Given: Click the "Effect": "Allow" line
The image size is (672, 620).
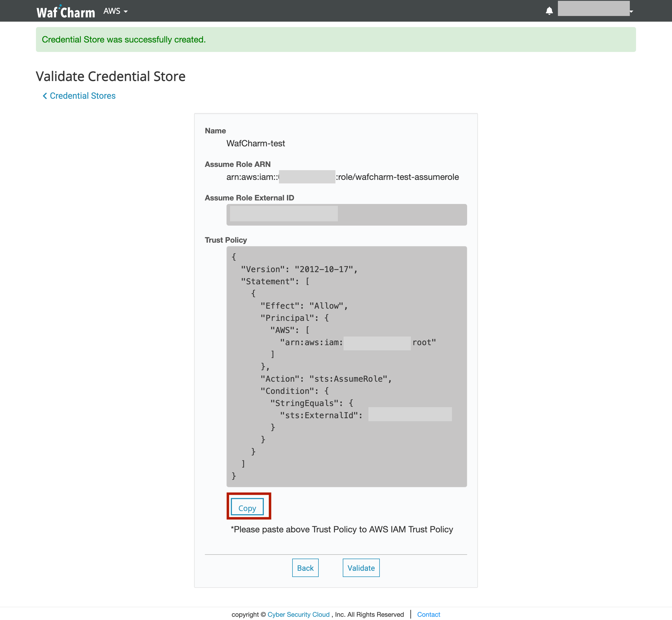Looking at the screenshot, I should pyautogui.click(x=304, y=306).
